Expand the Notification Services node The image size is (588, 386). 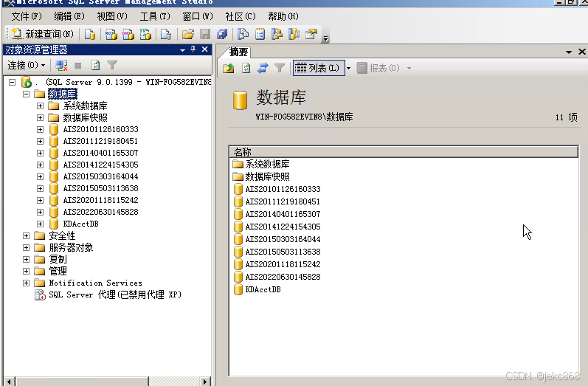click(27, 283)
